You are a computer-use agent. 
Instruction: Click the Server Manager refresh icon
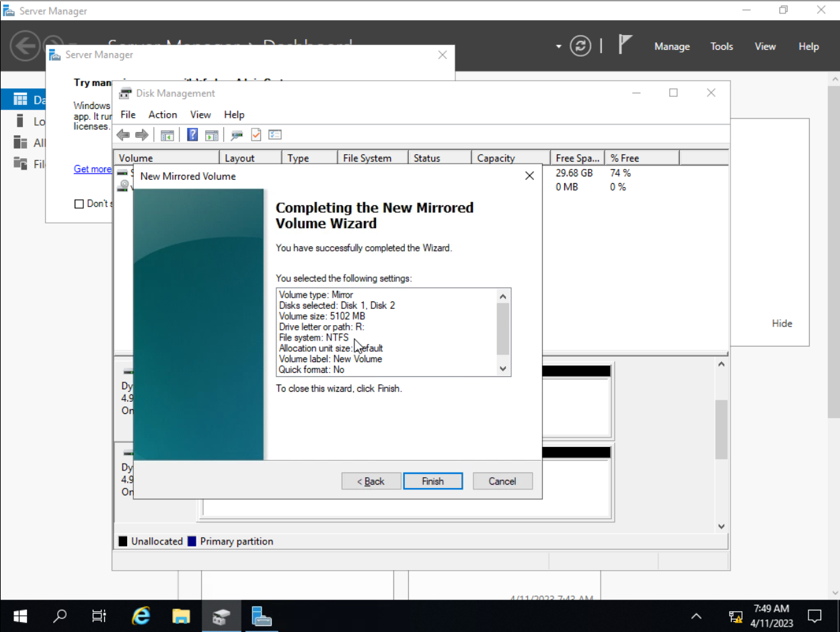(580, 46)
